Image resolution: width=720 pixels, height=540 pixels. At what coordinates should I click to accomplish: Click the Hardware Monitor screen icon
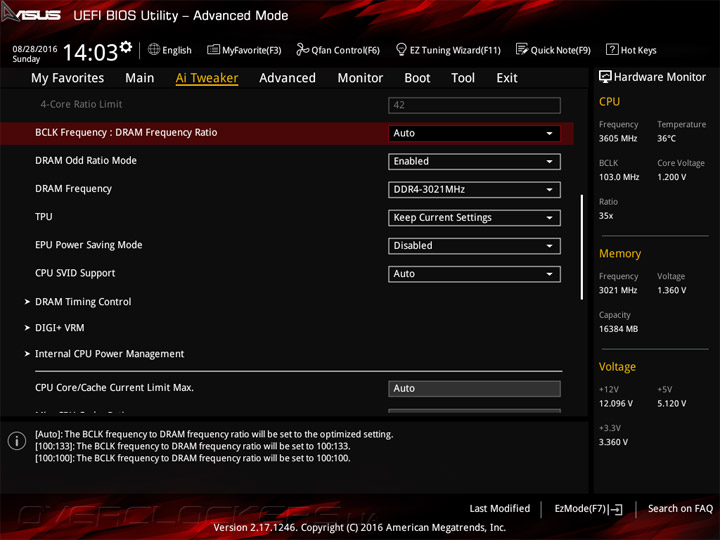pos(605,77)
